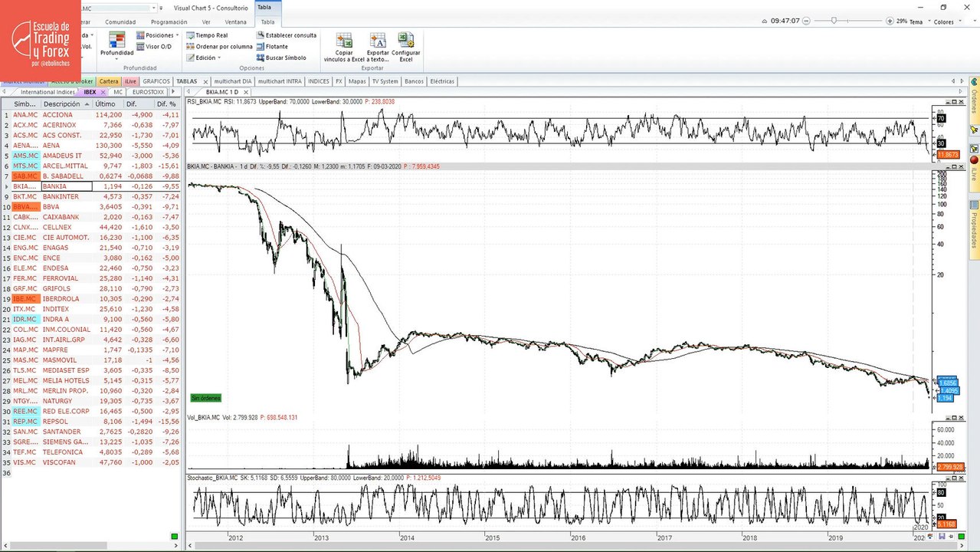This screenshot has height=552, width=980.
Task: Select the Tabla ribbon tab
Action: [x=267, y=21]
